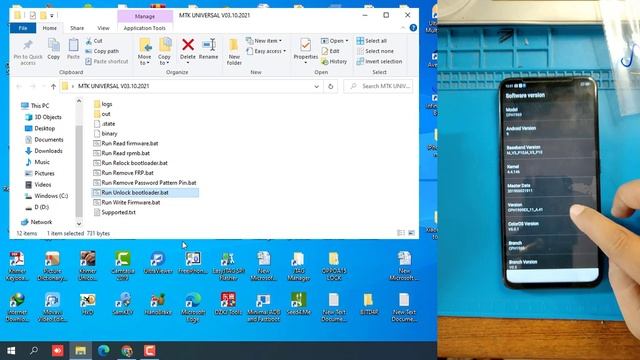Open the File tab
Viewport: 640px width, 360px height.
[23, 28]
